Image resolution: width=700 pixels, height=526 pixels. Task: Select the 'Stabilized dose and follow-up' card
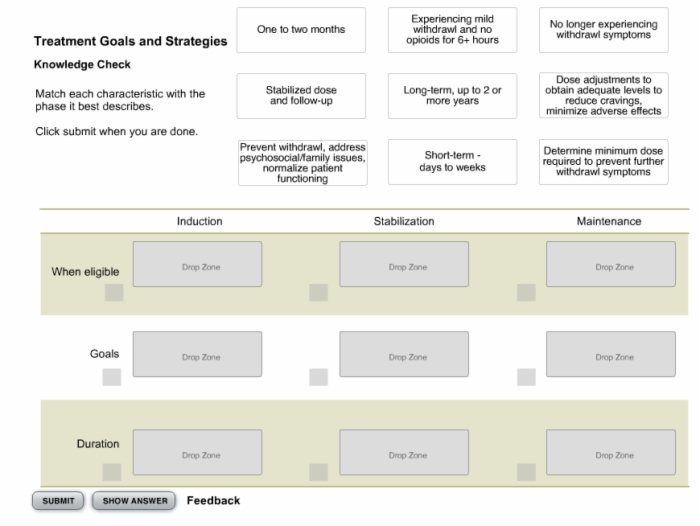pyautogui.click(x=301, y=96)
